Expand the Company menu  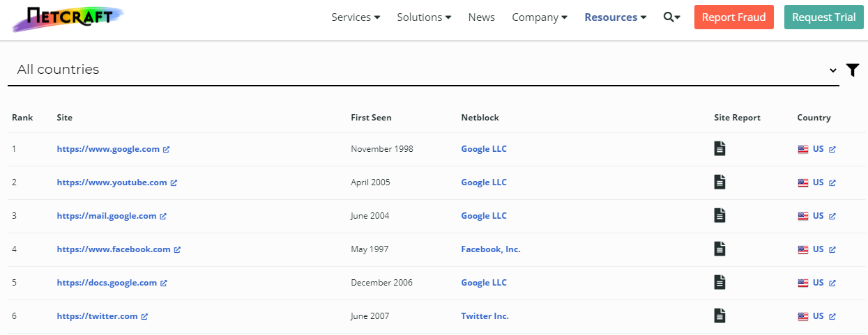coord(539,17)
